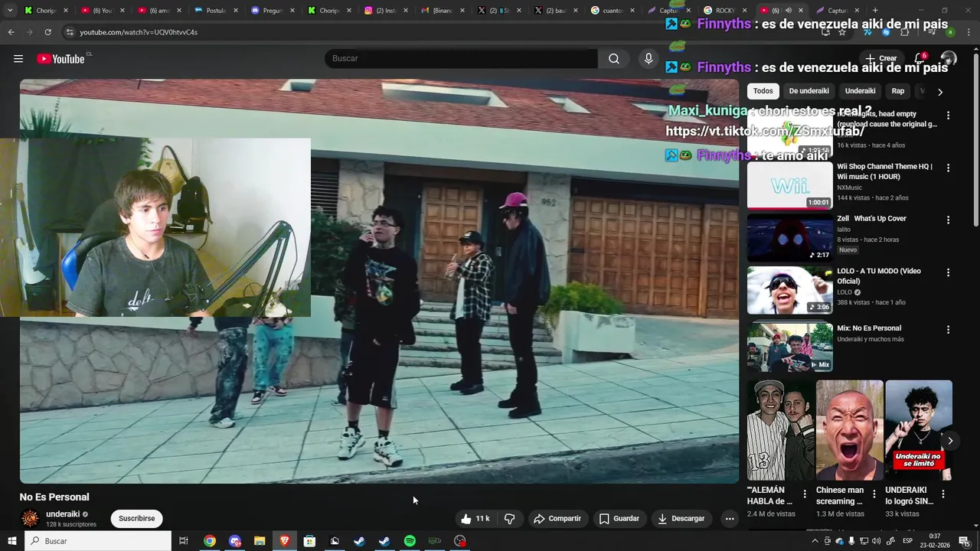Open the account avatar menu
The image size is (980, 551).
coord(949,59)
